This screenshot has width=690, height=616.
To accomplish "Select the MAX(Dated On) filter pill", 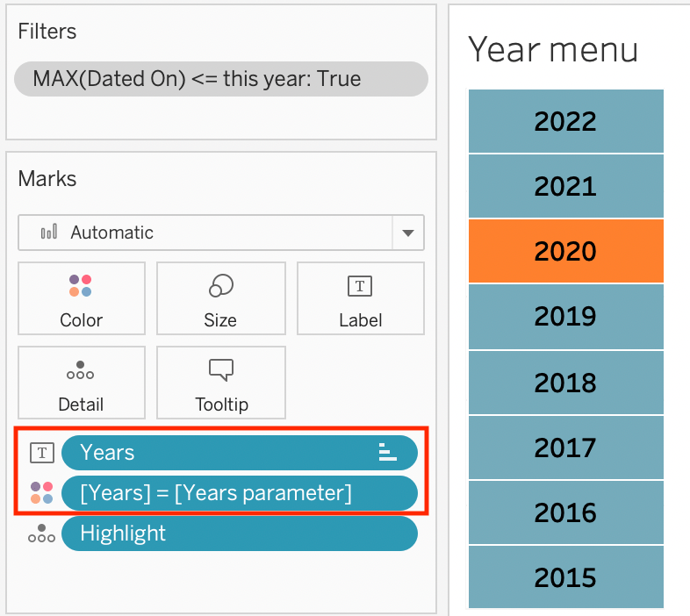I will (220, 79).
